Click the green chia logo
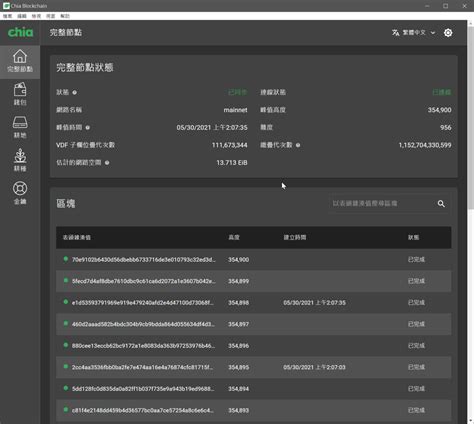Image resolution: width=474 pixels, height=424 pixels. coord(20,32)
